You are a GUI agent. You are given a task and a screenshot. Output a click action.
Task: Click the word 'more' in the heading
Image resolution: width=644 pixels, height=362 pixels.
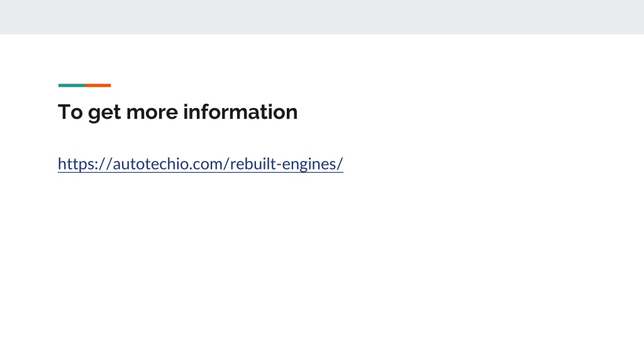coord(152,113)
